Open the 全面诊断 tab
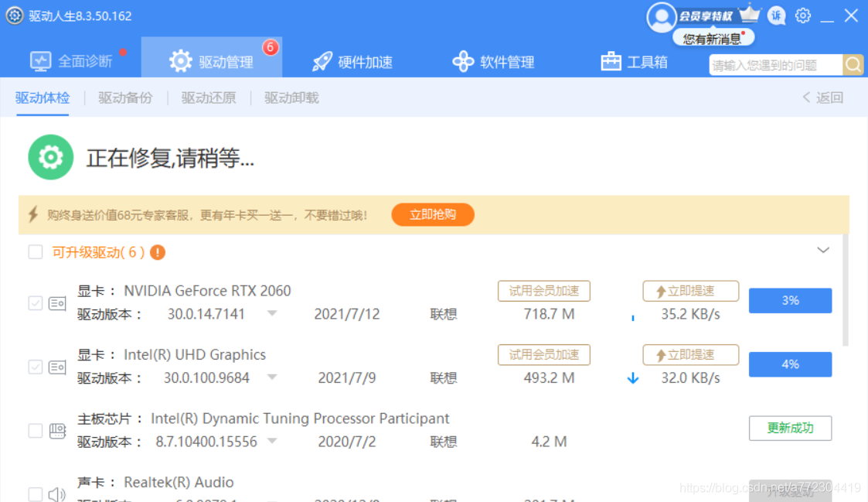Image resolution: width=868 pixels, height=502 pixels. click(72, 61)
